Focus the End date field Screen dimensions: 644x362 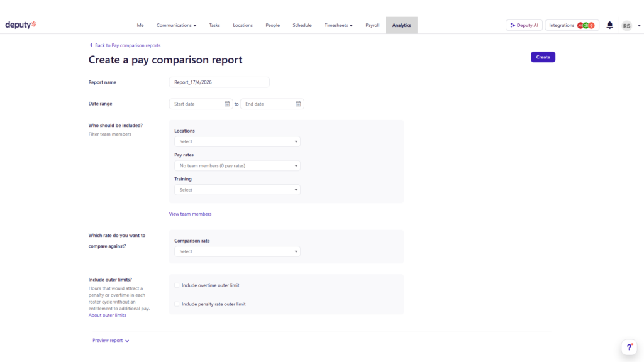coord(272,104)
